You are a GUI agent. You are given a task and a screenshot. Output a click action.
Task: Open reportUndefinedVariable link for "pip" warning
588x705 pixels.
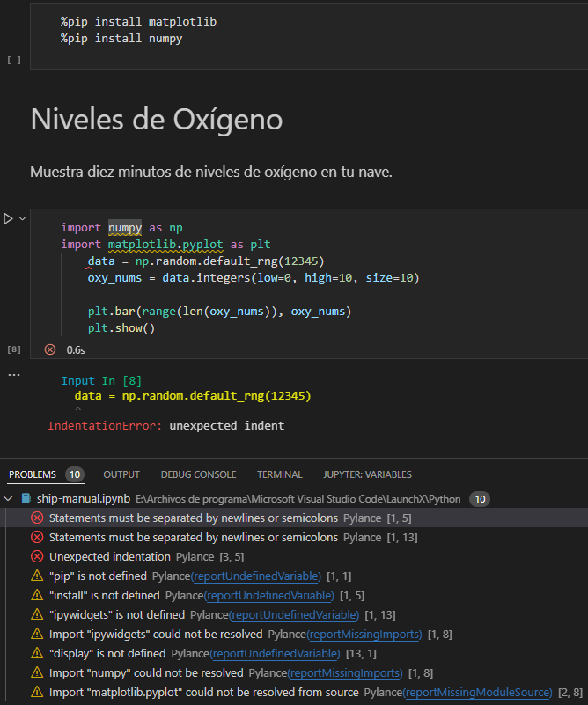coord(256,576)
